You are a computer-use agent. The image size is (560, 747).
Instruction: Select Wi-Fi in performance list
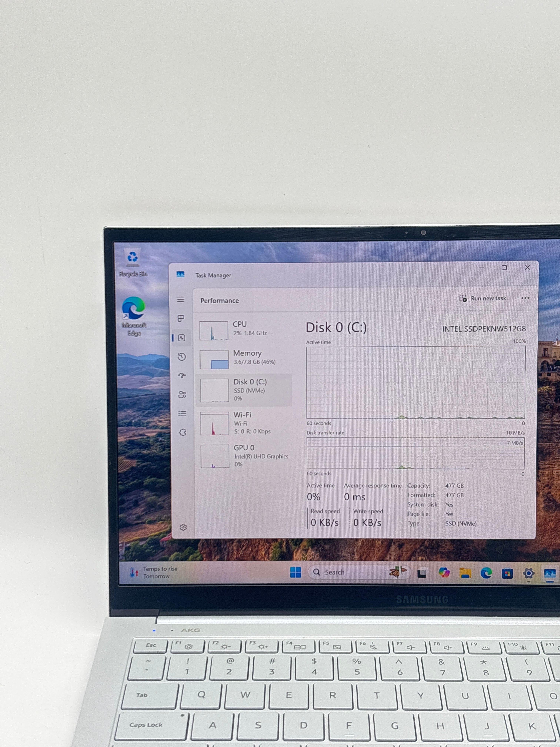(x=244, y=423)
